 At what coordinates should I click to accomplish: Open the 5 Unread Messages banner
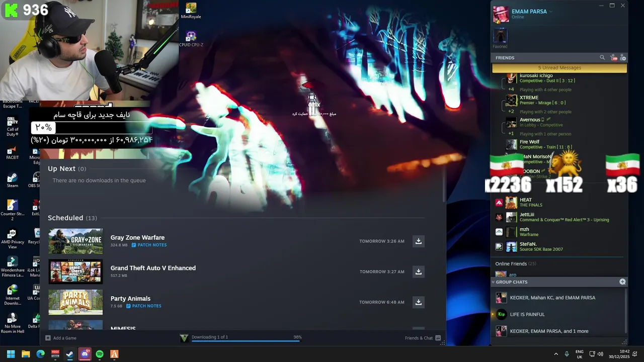[x=559, y=68]
